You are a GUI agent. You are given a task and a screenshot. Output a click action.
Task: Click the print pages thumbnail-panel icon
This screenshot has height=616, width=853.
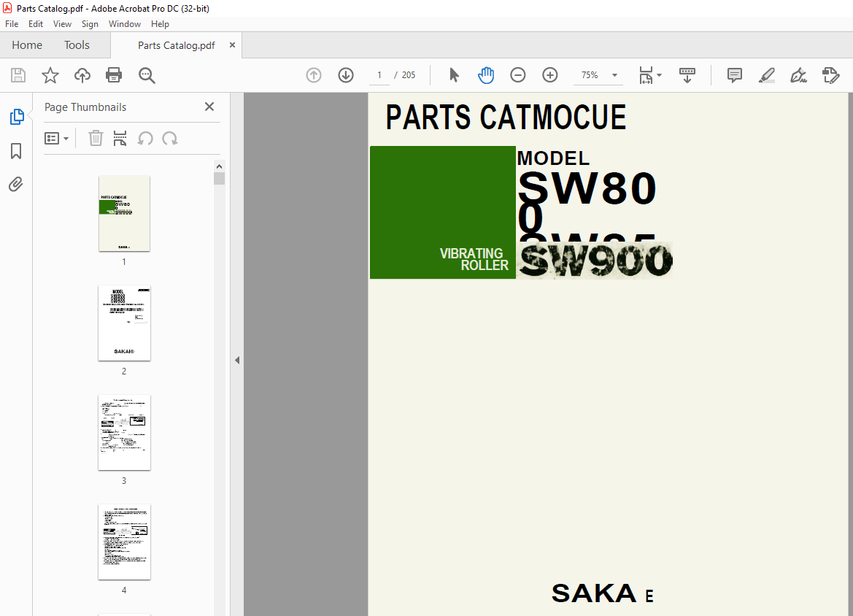pos(120,138)
